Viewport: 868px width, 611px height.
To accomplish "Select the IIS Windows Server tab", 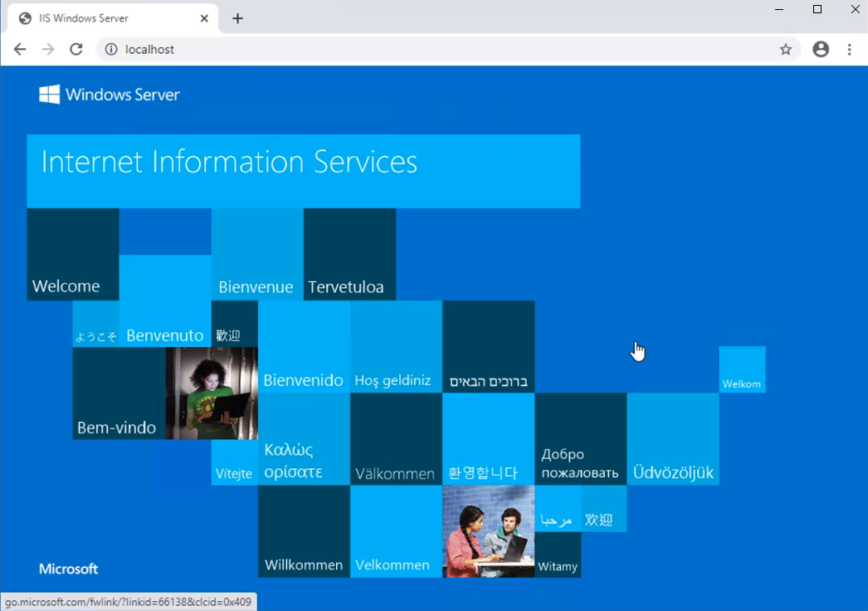I will click(x=114, y=18).
